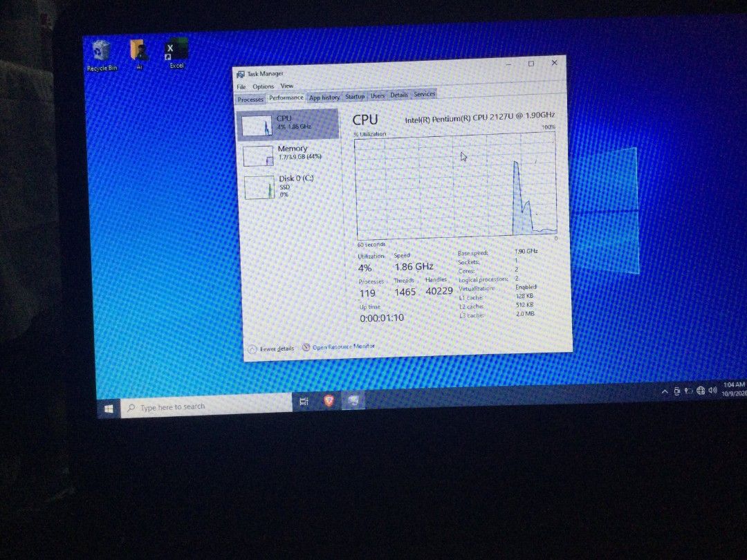
Task: Open the volume speaker tray icon
Action: [712, 390]
